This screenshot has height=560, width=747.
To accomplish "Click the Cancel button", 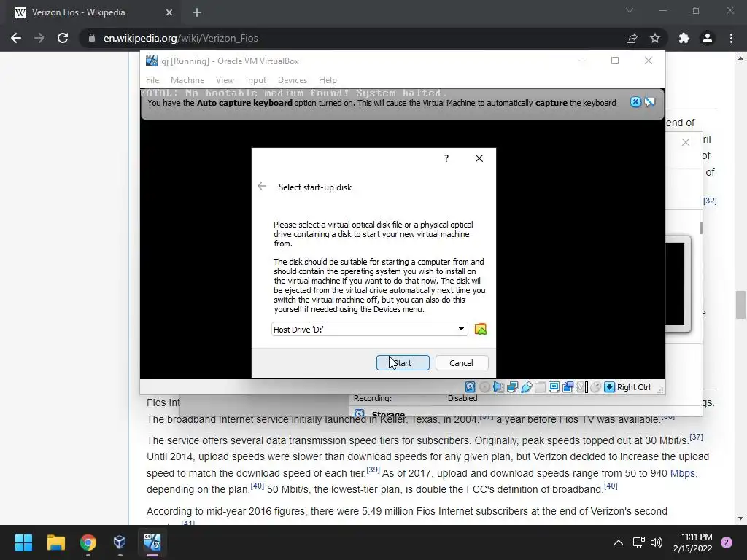I will [462, 363].
